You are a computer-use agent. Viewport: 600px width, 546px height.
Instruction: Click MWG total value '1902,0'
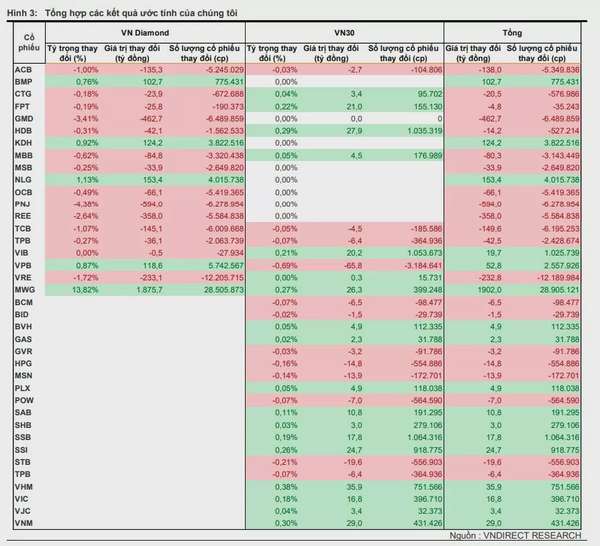[x=489, y=290]
